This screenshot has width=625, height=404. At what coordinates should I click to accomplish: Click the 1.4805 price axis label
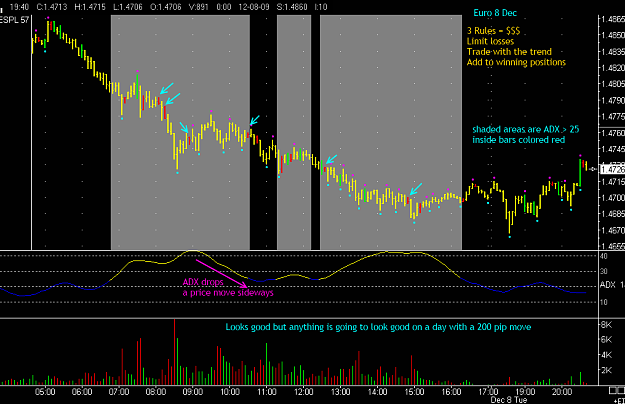pos(613,84)
